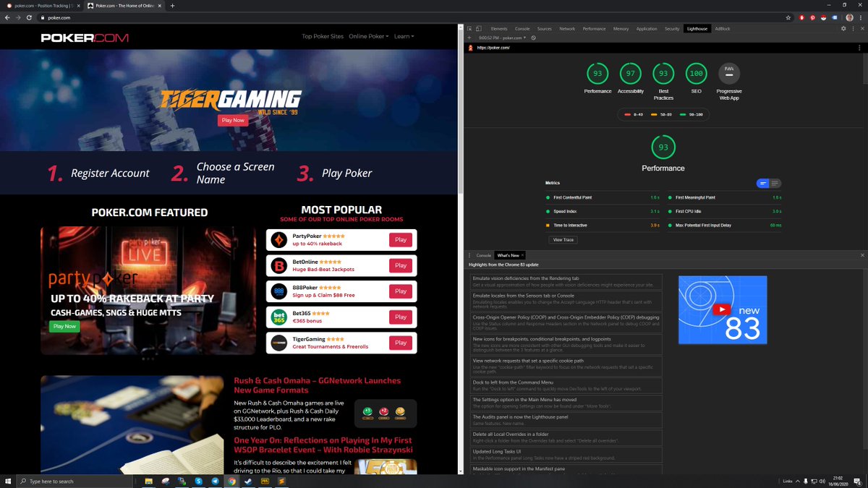
Task: Open the Rush & Cash Omaha article link
Action: click(x=317, y=385)
